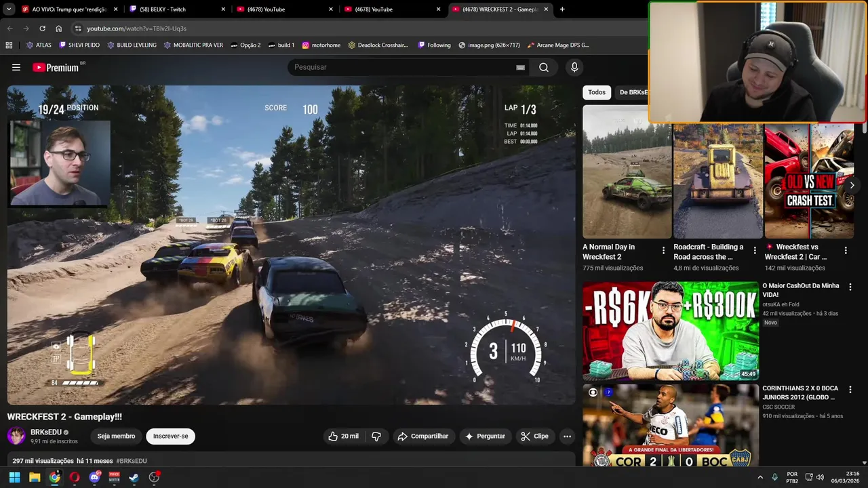
Task: Go to YouTube Premium home logo
Action: (x=56, y=67)
